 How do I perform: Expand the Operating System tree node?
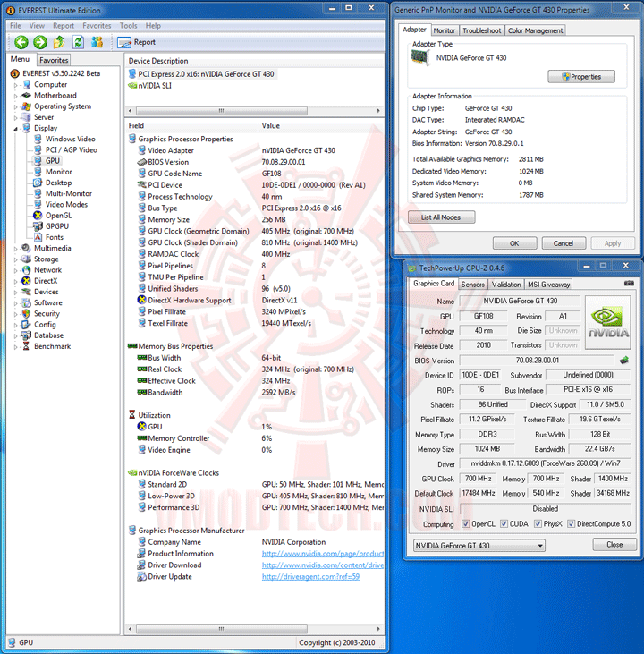15,106
